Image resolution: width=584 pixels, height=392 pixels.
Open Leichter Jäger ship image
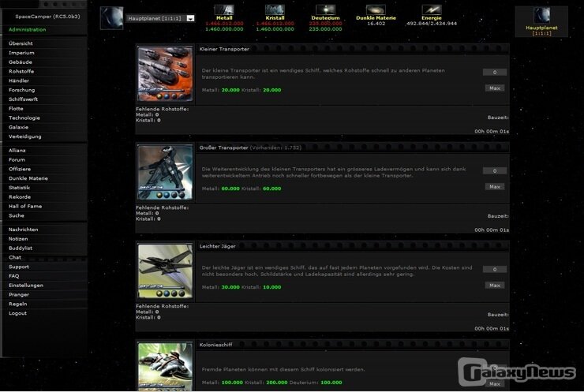pyautogui.click(x=165, y=271)
